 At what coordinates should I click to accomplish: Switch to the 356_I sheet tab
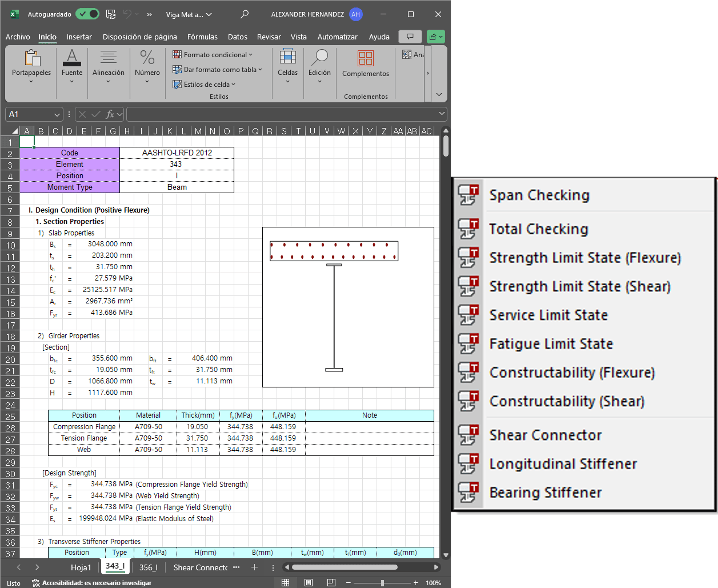point(149,567)
